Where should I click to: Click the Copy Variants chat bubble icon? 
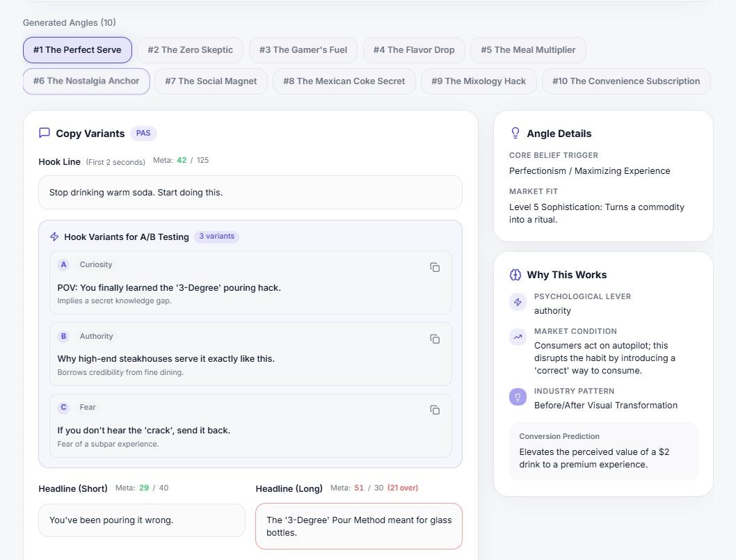[x=44, y=133]
